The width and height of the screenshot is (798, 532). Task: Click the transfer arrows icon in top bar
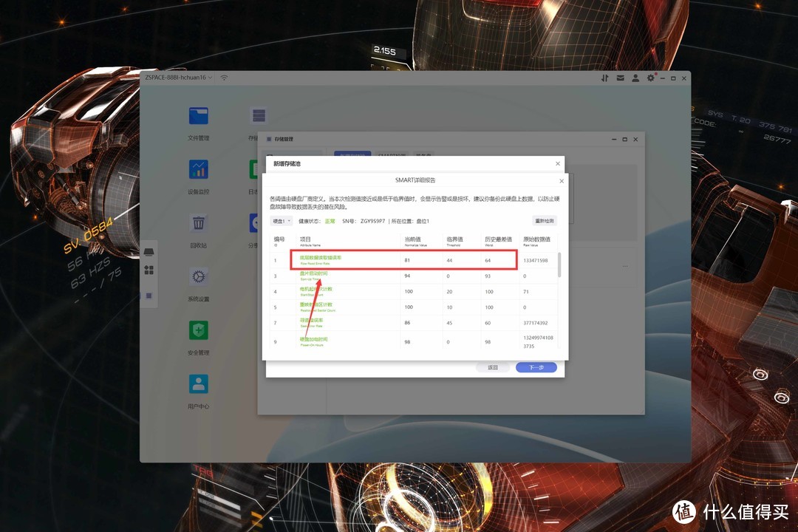click(x=604, y=78)
